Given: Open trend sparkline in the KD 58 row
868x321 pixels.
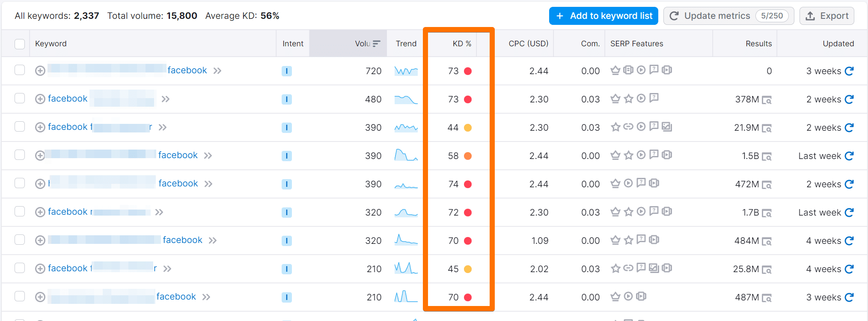Looking at the screenshot, I should tap(406, 155).
